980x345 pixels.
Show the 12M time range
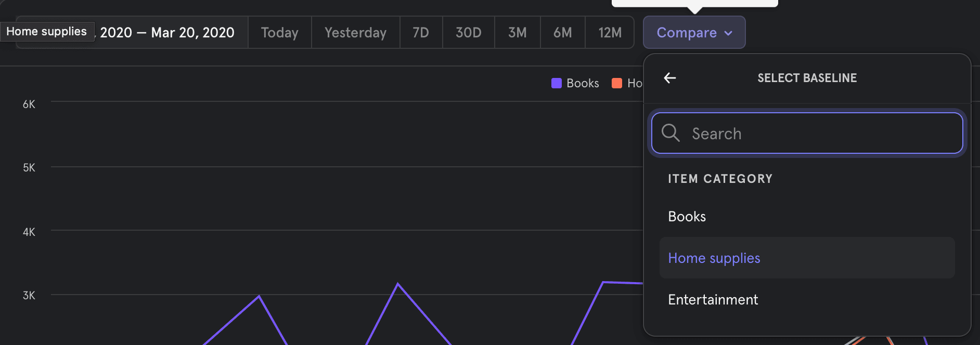(610, 32)
